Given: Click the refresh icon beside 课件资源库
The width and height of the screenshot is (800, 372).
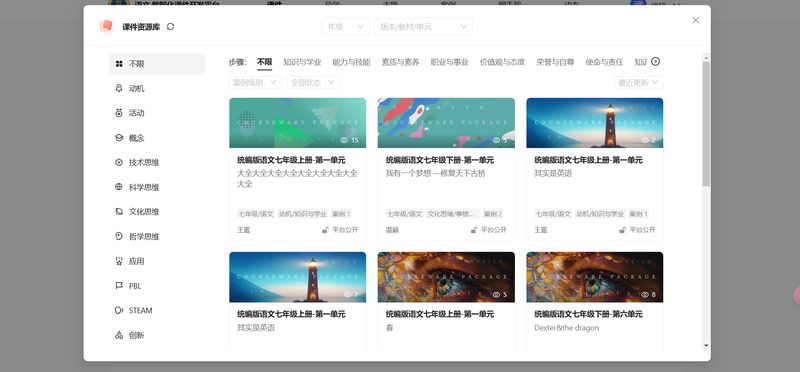Looking at the screenshot, I should click(x=170, y=27).
